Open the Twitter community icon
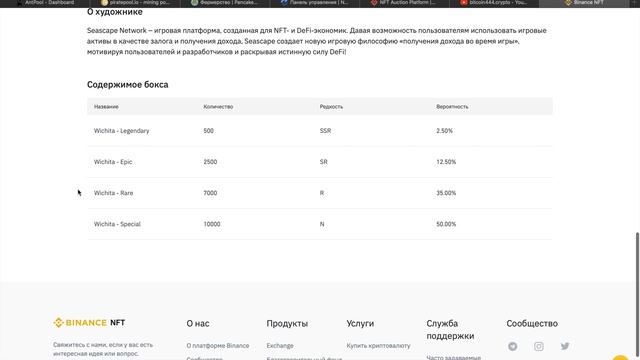 pyautogui.click(x=565, y=346)
